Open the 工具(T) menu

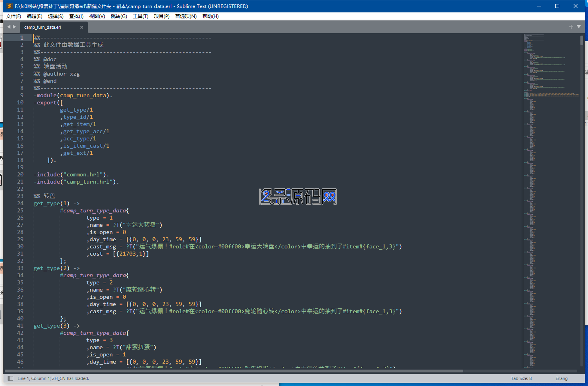[140, 16]
